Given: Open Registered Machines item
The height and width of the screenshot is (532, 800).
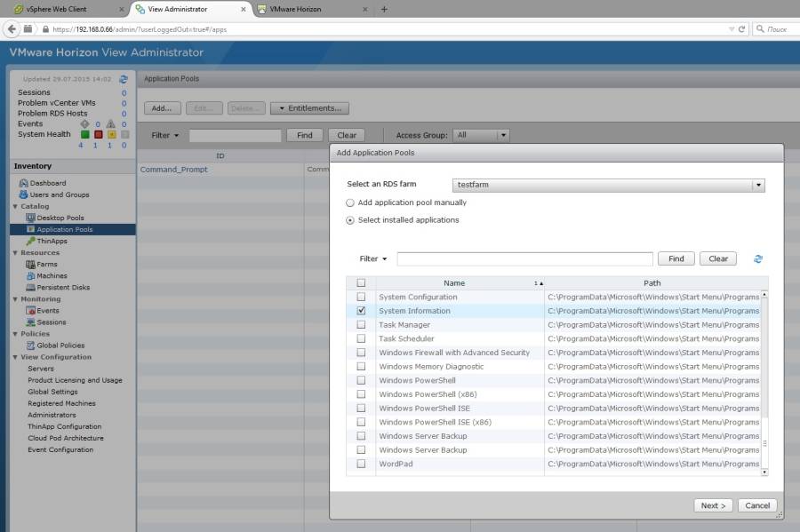Looking at the screenshot, I should pos(61,403).
